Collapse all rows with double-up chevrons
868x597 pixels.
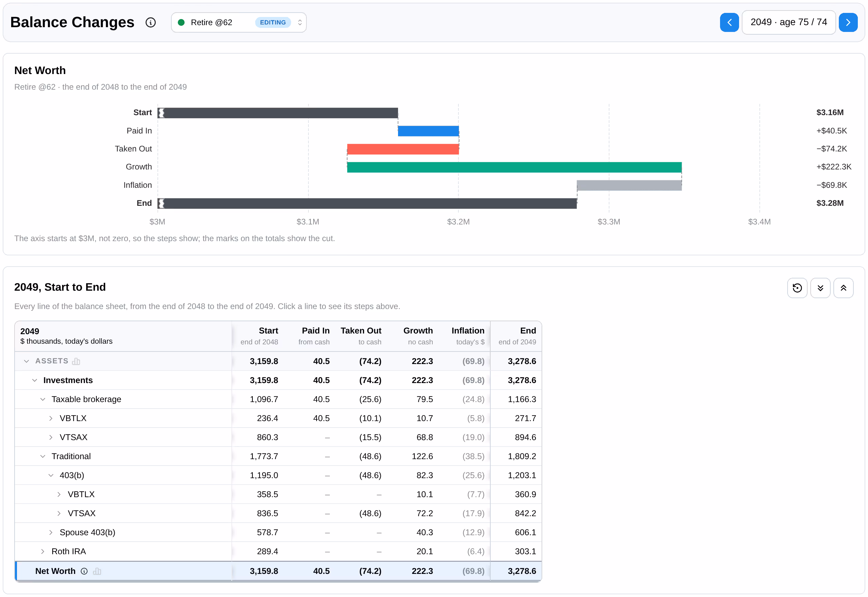(843, 288)
